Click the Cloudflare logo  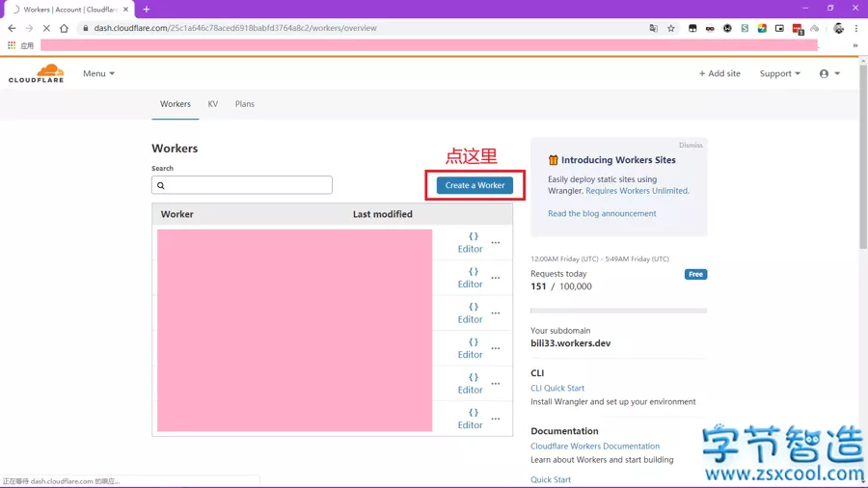[x=37, y=73]
